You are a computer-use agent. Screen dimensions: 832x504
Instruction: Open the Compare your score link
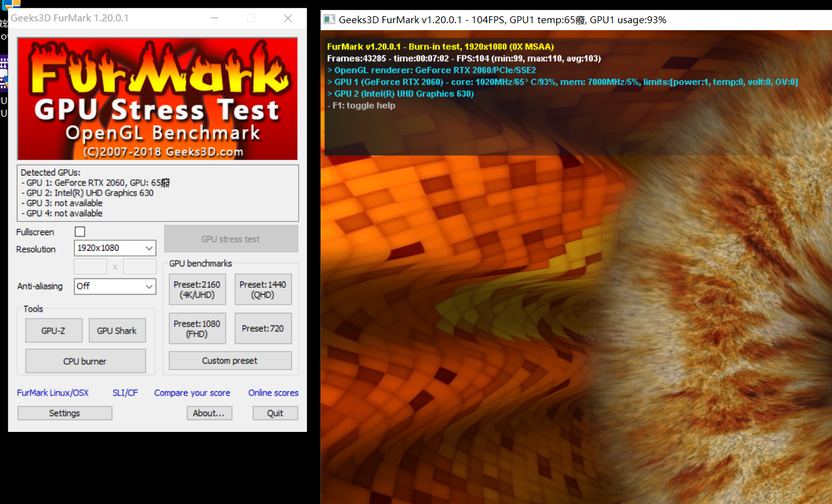click(192, 393)
